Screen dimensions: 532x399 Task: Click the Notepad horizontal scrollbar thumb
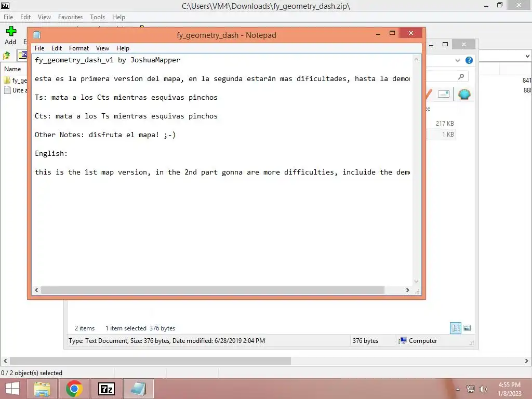tap(212, 290)
